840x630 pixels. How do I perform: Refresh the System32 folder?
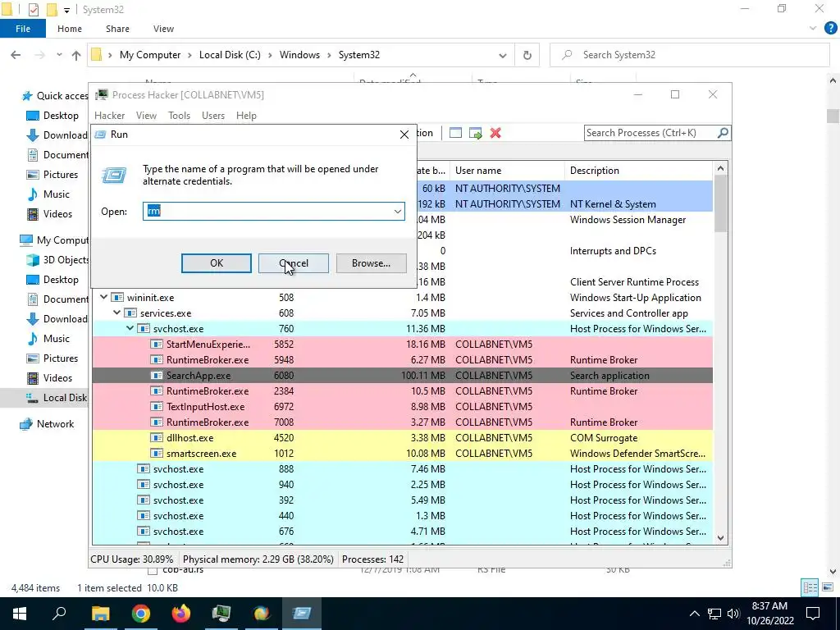527,55
